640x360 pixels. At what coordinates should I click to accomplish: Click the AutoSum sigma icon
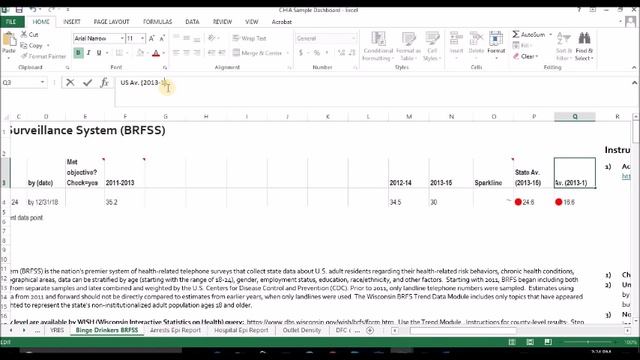pyautogui.click(x=516, y=34)
